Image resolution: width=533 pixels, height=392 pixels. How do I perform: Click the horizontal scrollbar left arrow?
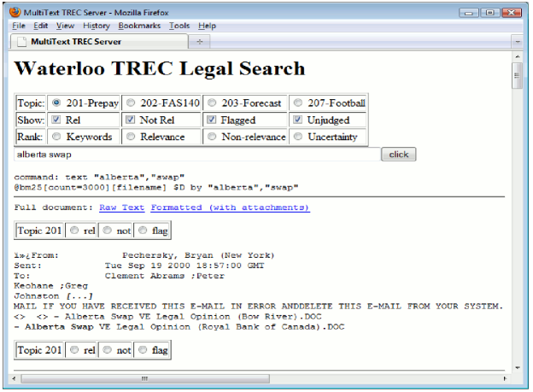14,378
